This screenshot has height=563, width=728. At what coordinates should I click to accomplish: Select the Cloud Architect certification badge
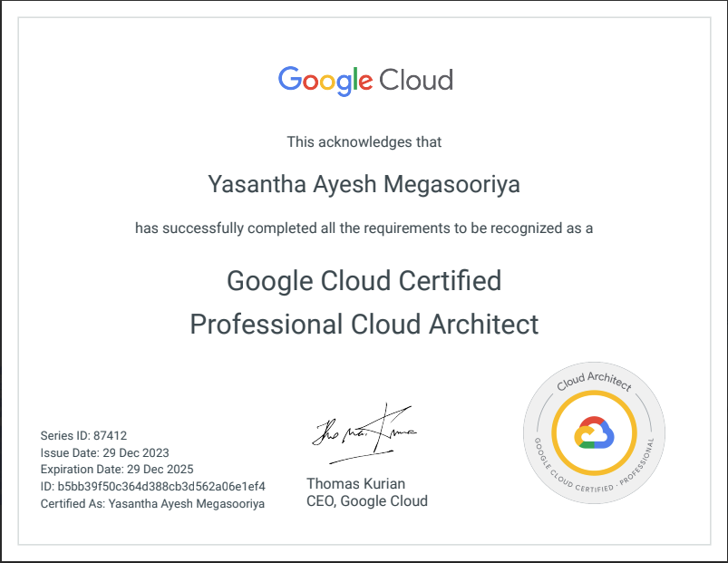[x=595, y=433]
